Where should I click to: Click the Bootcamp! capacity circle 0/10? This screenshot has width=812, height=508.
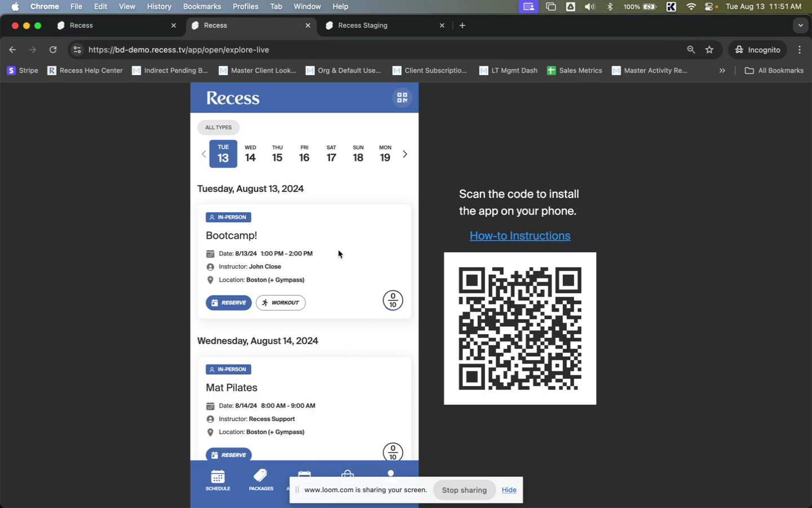point(393,300)
